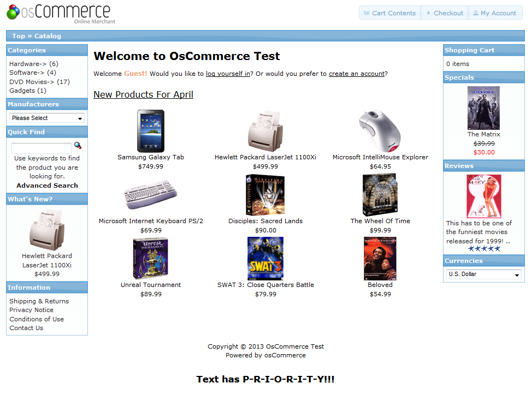Expand the U.S. Dollar currency dropdown

[483, 274]
